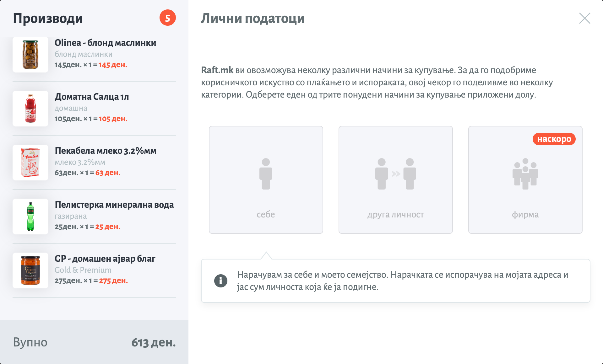Click the 25 ден. price total
The height and width of the screenshot is (364, 603).
pyautogui.click(x=108, y=227)
